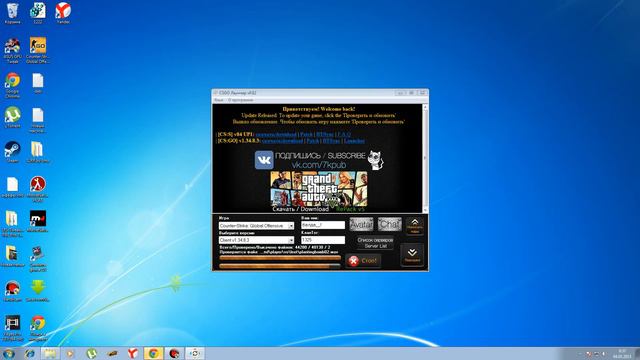Click the clan tag input field
Screen dimensions: 640x360
click(x=323, y=240)
